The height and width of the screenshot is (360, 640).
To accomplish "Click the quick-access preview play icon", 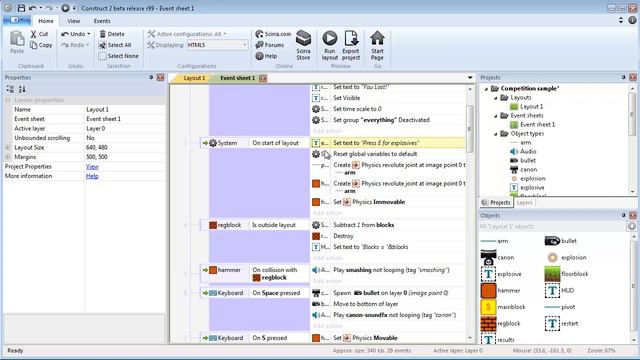I will 65,8.
